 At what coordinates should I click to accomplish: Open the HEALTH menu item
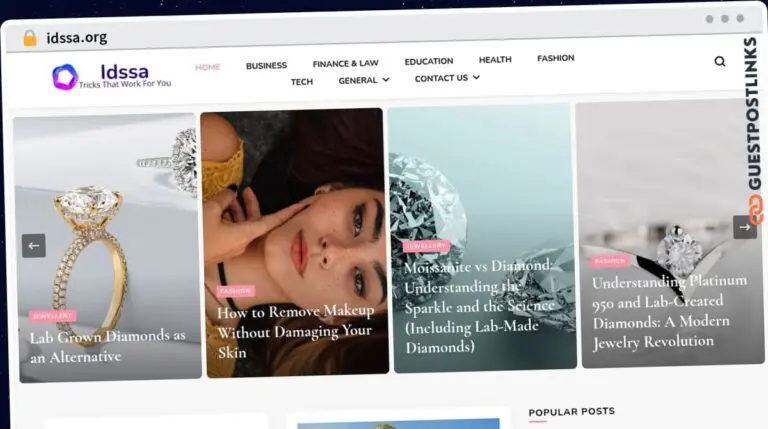pos(495,59)
